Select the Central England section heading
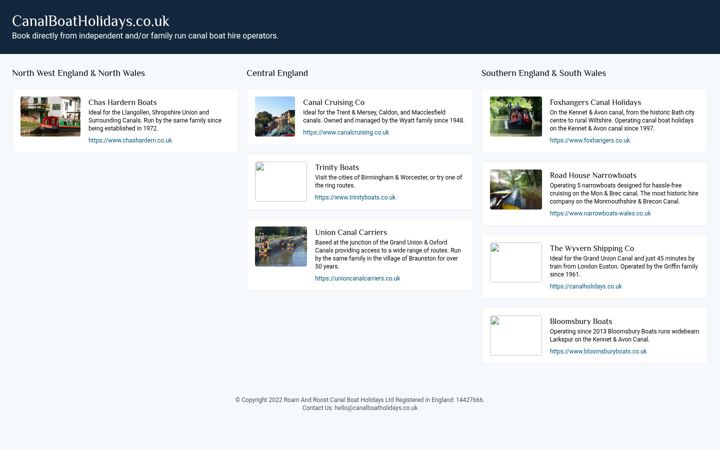This screenshot has width=720, height=450. click(x=277, y=73)
